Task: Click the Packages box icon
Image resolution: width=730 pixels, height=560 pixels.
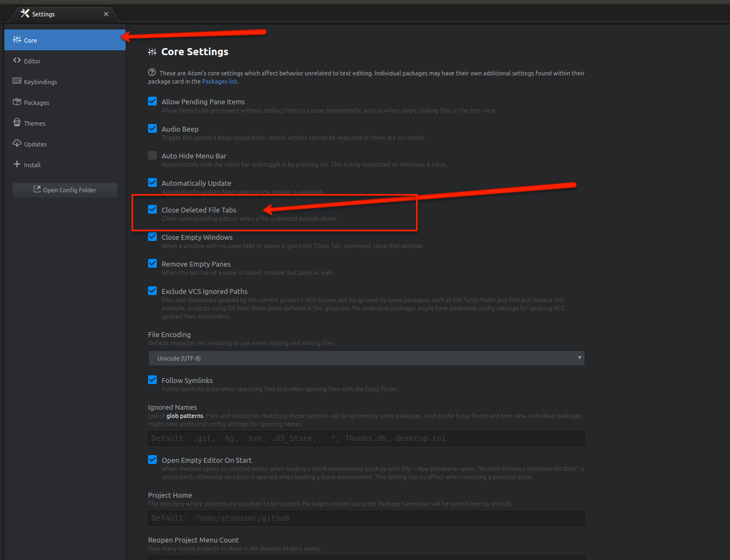Action: point(17,102)
